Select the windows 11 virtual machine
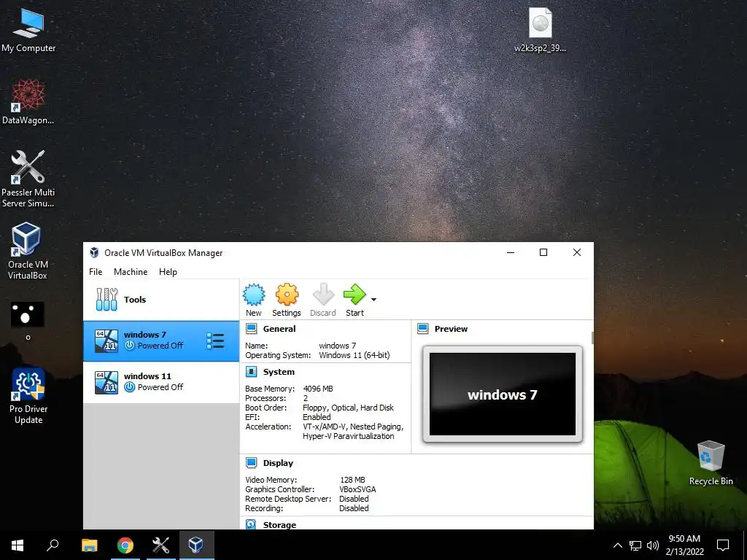 (161, 382)
